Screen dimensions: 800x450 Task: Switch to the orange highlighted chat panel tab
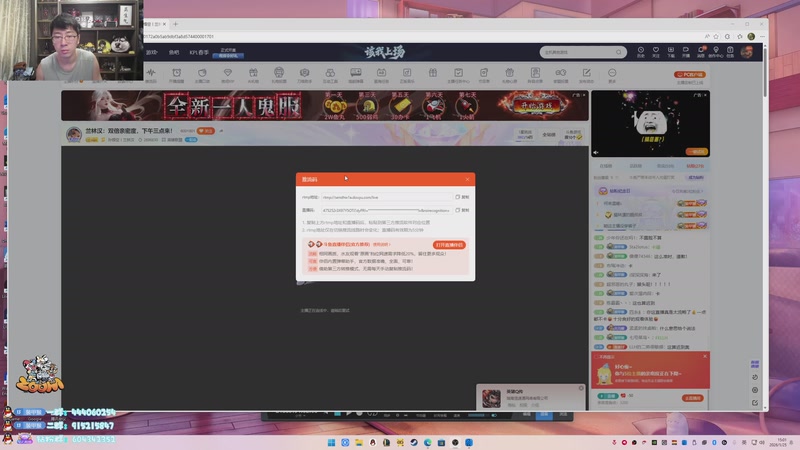click(x=695, y=166)
